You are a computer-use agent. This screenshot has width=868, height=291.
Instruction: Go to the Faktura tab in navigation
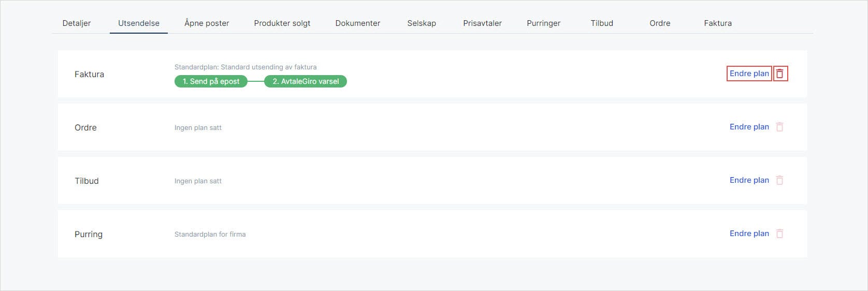tap(718, 23)
